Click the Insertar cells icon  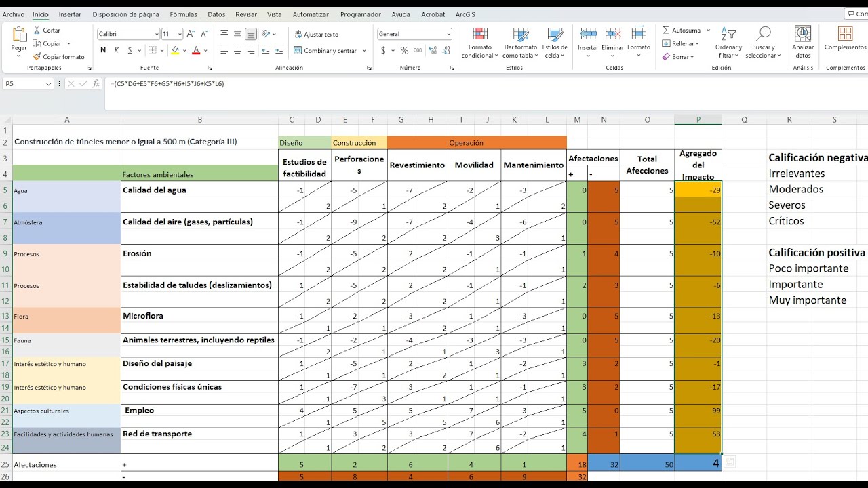click(x=588, y=34)
